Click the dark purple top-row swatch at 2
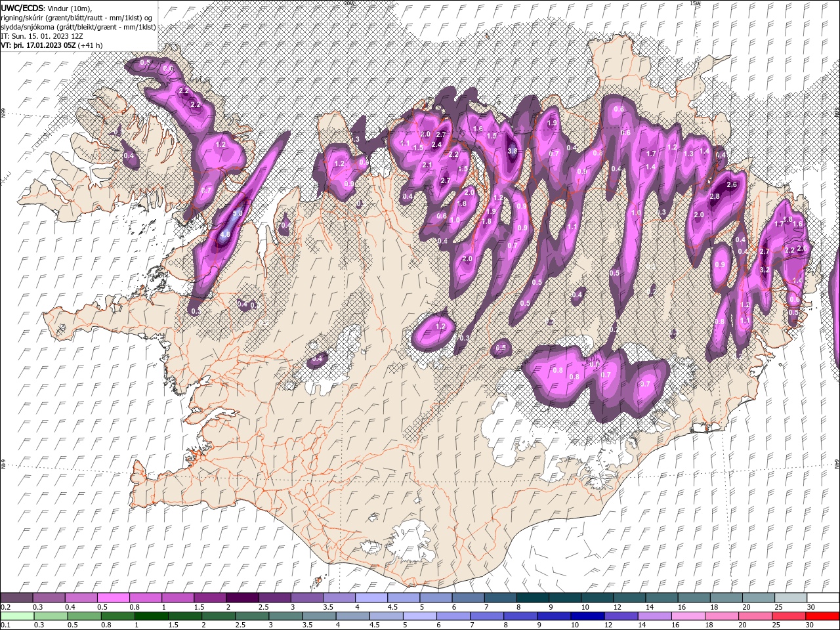This screenshot has width=840, height=630. coord(241,598)
